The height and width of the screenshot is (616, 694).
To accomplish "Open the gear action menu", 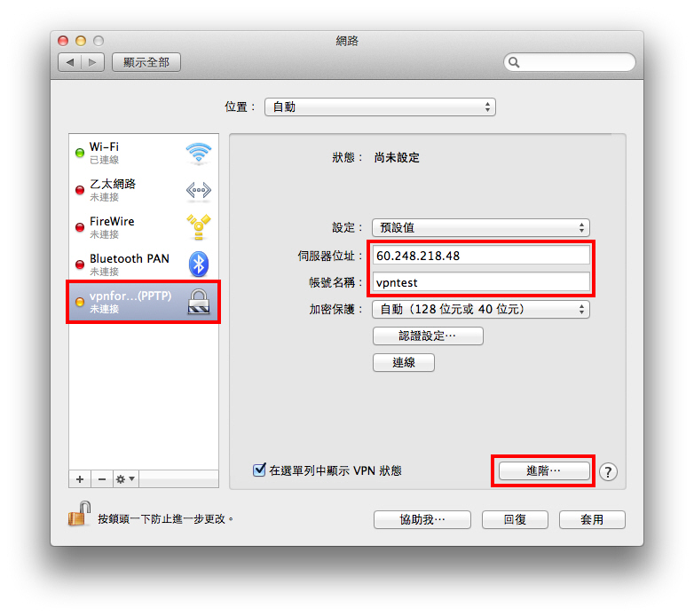I will coord(126,479).
